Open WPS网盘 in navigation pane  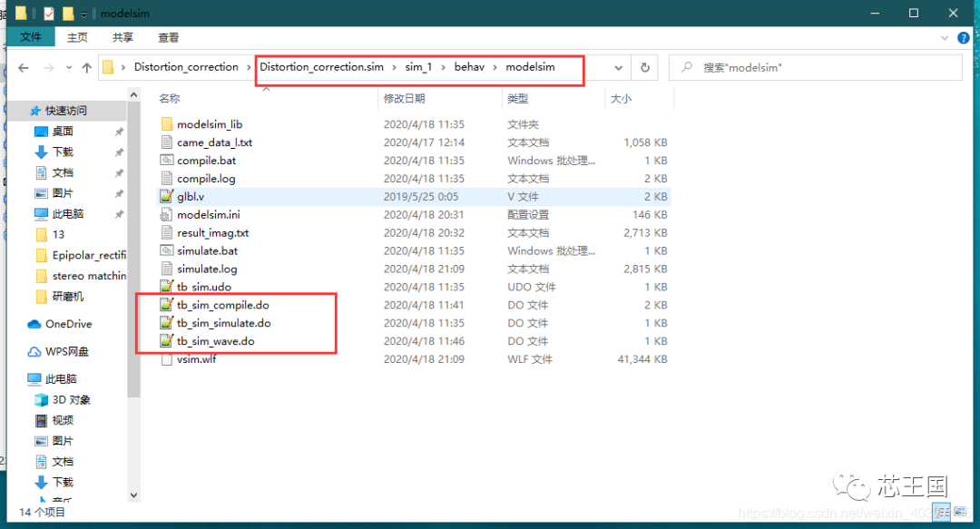point(58,351)
